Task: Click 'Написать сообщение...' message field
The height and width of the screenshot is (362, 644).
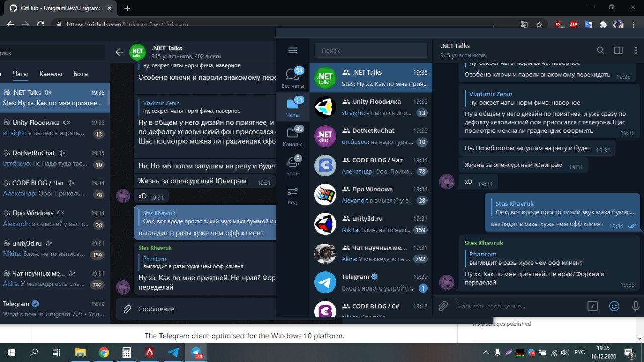Action: 518,306
